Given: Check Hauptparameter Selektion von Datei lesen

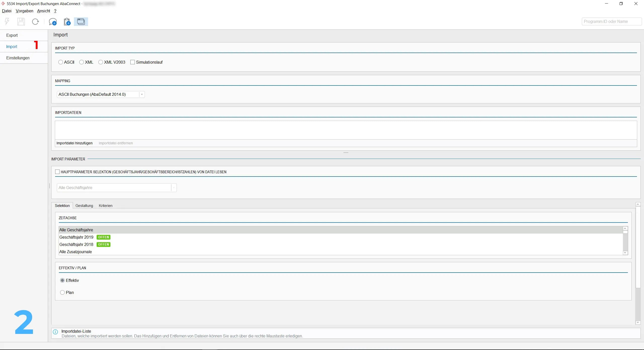Looking at the screenshot, I should 57,172.
